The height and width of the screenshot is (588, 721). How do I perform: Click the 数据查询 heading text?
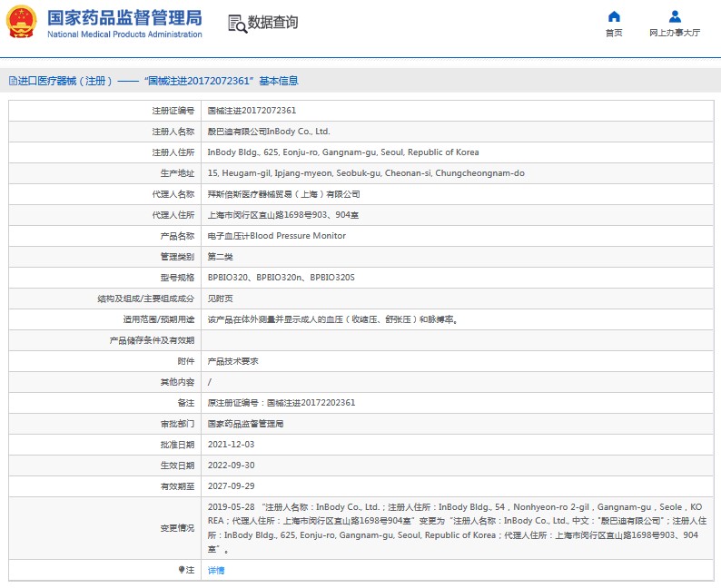tap(272, 22)
